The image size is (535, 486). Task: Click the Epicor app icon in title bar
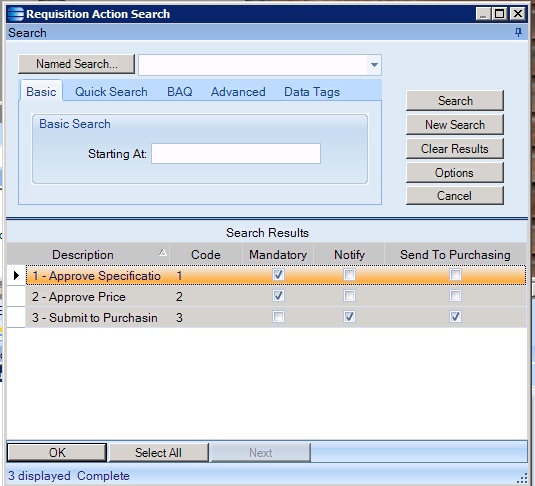[x=16, y=14]
